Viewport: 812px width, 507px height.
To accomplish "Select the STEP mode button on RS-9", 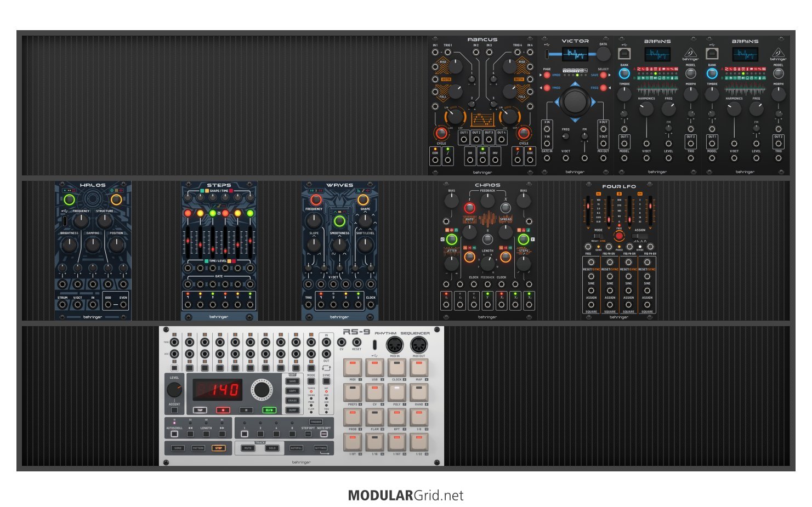I will tap(218, 448).
